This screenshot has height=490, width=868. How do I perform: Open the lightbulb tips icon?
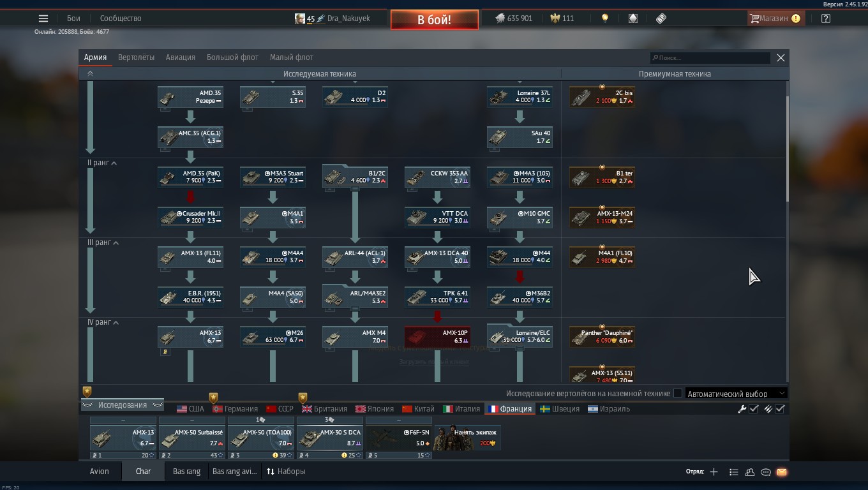(604, 19)
